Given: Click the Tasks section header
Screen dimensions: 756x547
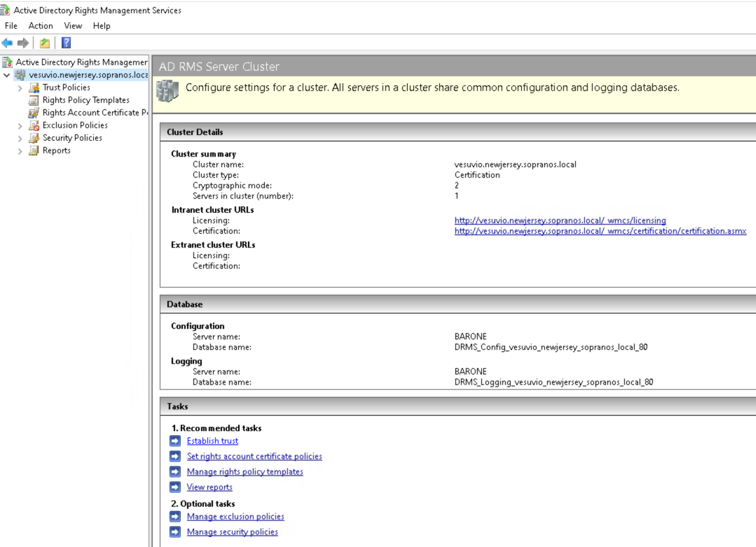Looking at the screenshot, I should (x=458, y=406).
